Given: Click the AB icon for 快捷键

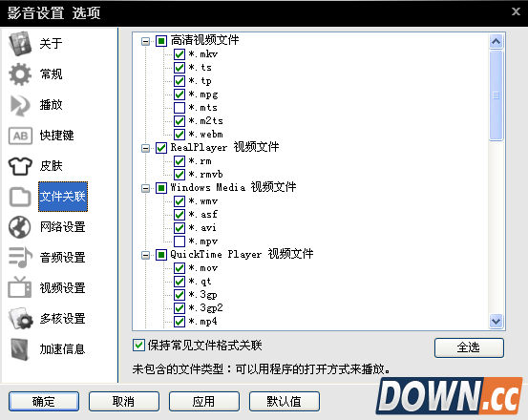Looking at the screenshot, I should [20, 136].
